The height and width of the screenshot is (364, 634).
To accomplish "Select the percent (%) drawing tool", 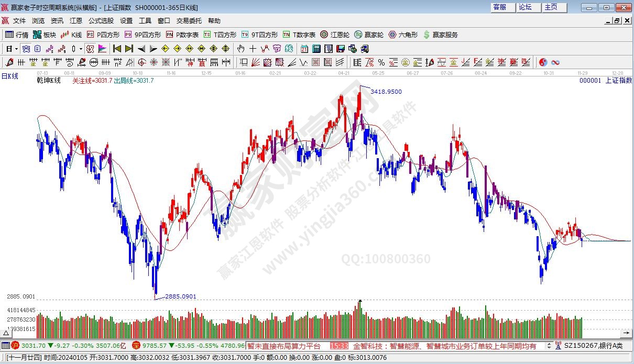I will 381,62.
